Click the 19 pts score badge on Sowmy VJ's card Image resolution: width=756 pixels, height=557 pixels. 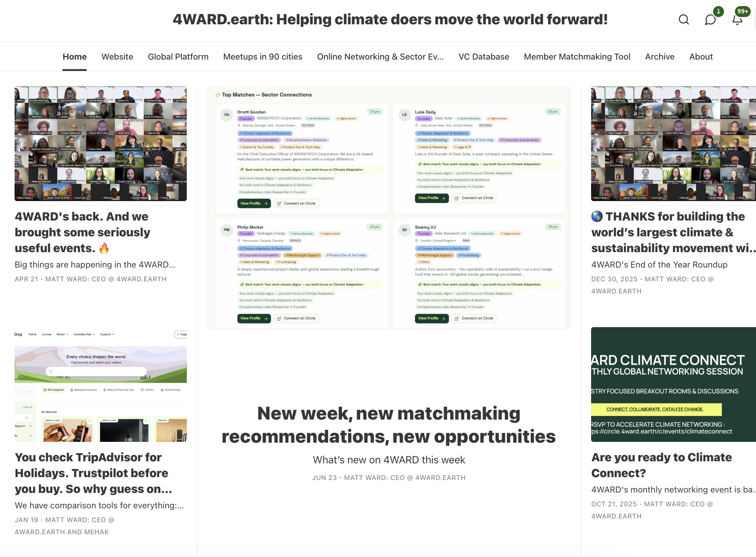[x=553, y=227]
